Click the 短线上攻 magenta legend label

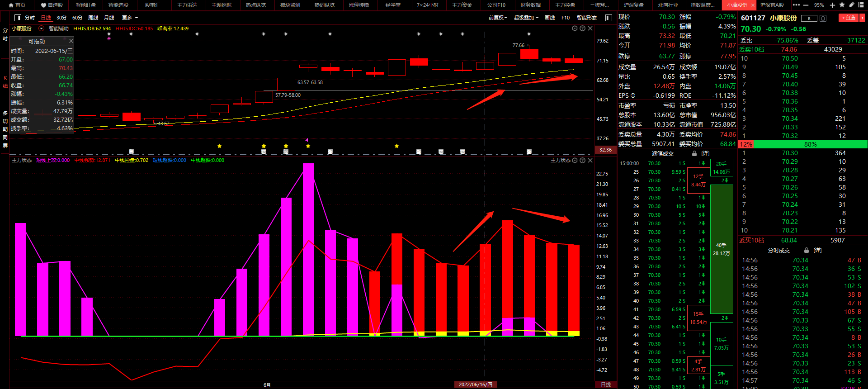[53, 160]
